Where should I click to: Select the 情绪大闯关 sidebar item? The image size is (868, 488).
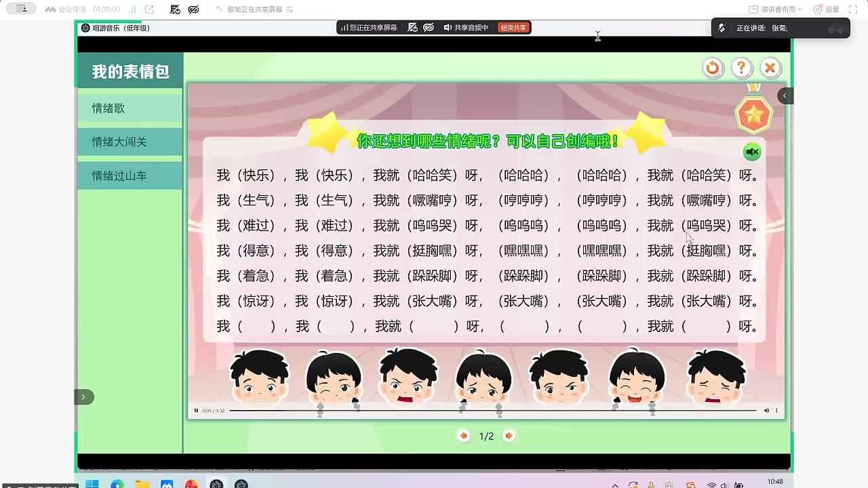pos(130,142)
